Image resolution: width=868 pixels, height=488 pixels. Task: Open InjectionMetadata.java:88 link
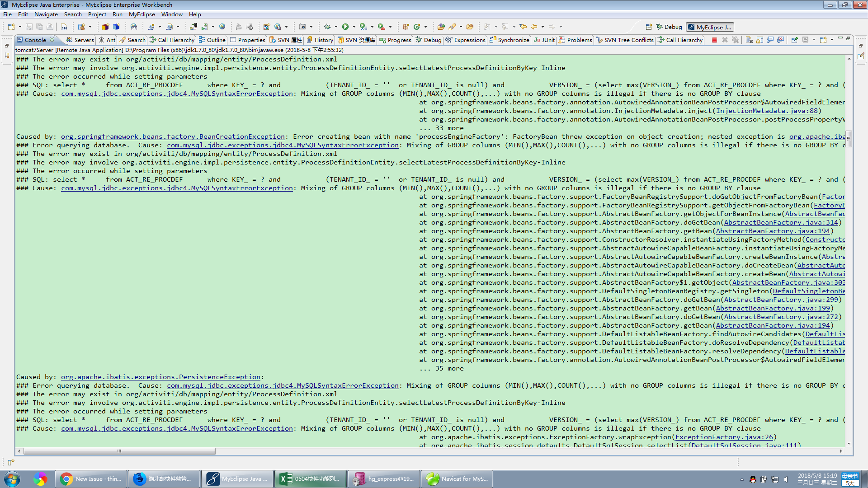[x=767, y=111]
